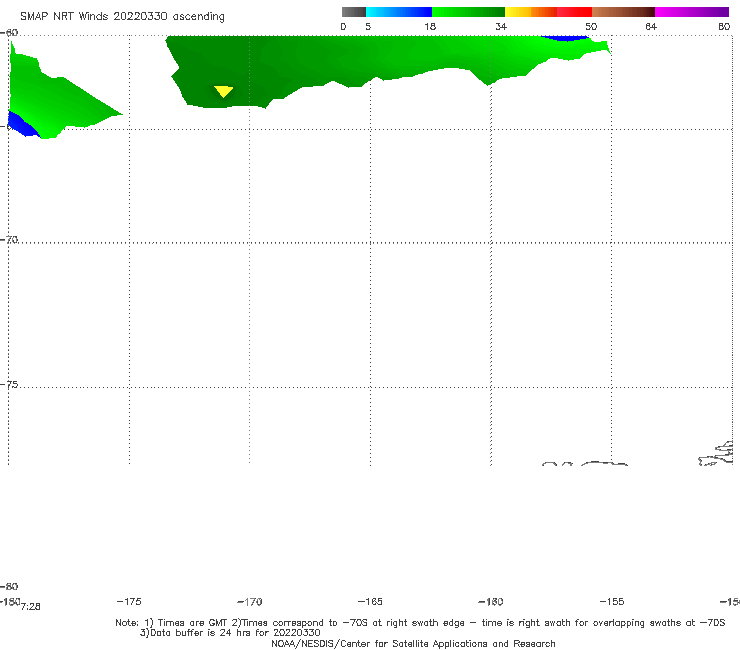Click the note "3)Data buffer is 24 hrs"
The image size is (740, 650).
(x=230, y=633)
